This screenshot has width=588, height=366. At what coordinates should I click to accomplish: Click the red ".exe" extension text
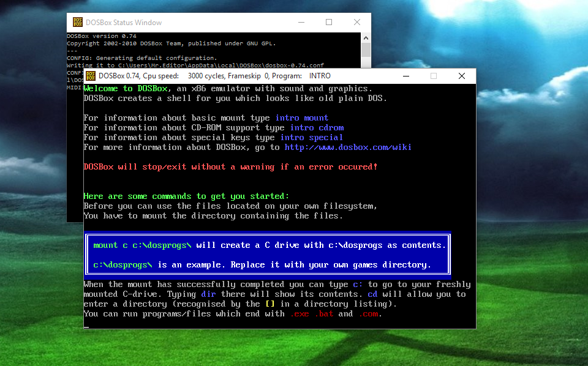(x=300, y=314)
